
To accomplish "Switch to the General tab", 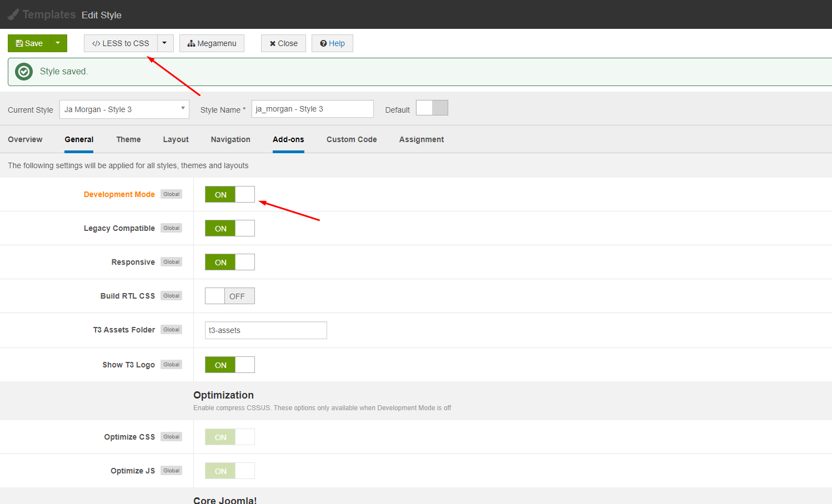I will tap(79, 139).
